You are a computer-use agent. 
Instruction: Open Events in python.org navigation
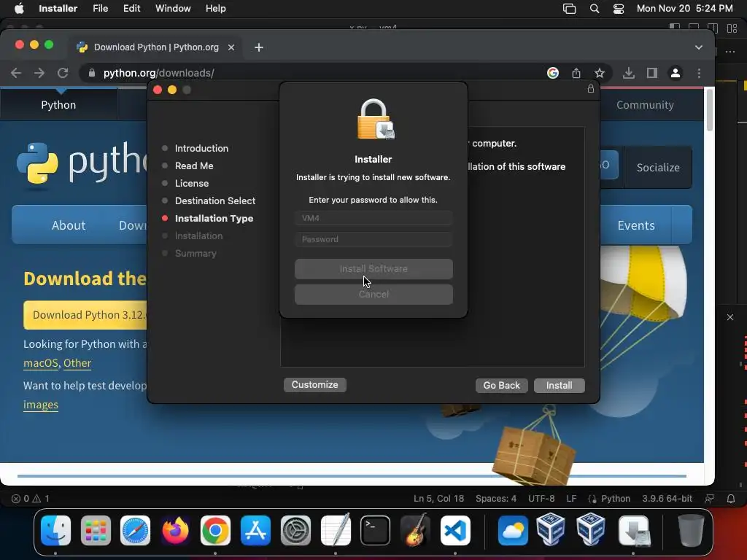[636, 225]
